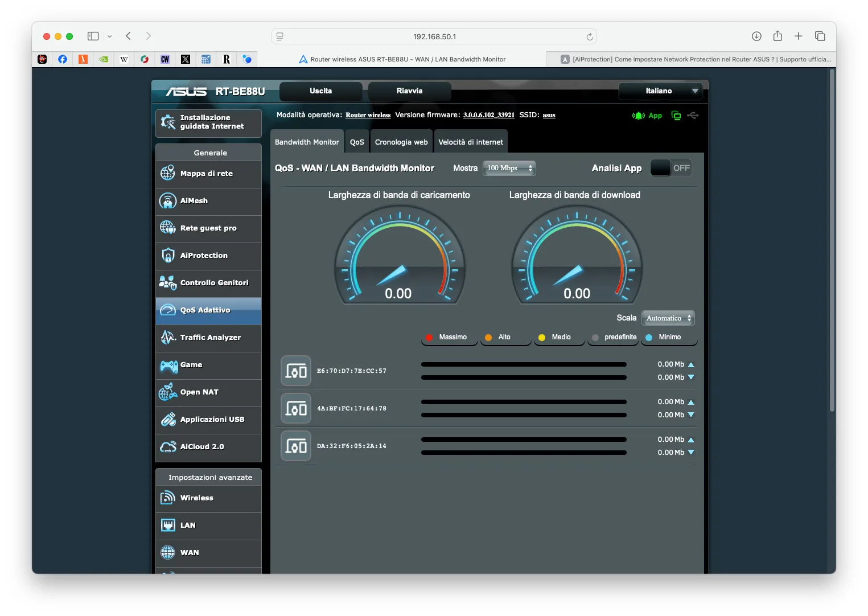Image resolution: width=868 pixels, height=616 pixels.
Task: Toggle the Analisi App switch on
Action: (x=670, y=168)
